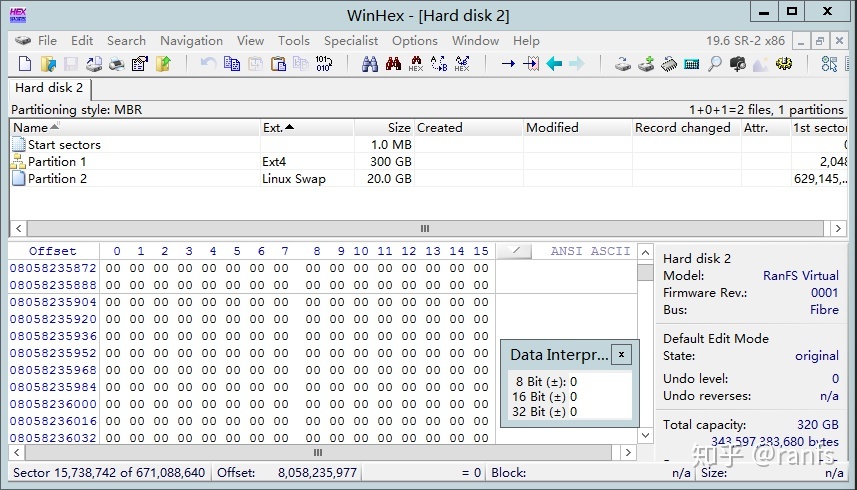Click the Forward cyan right arrow
This screenshot has height=490, width=857.
[x=577, y=64]
